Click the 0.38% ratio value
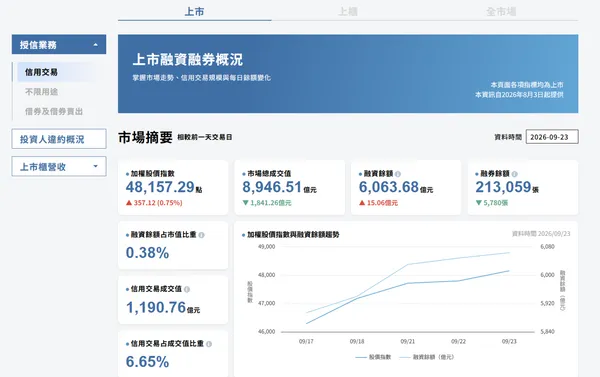This screenshot has height=377, width=600. pos(147,253)
